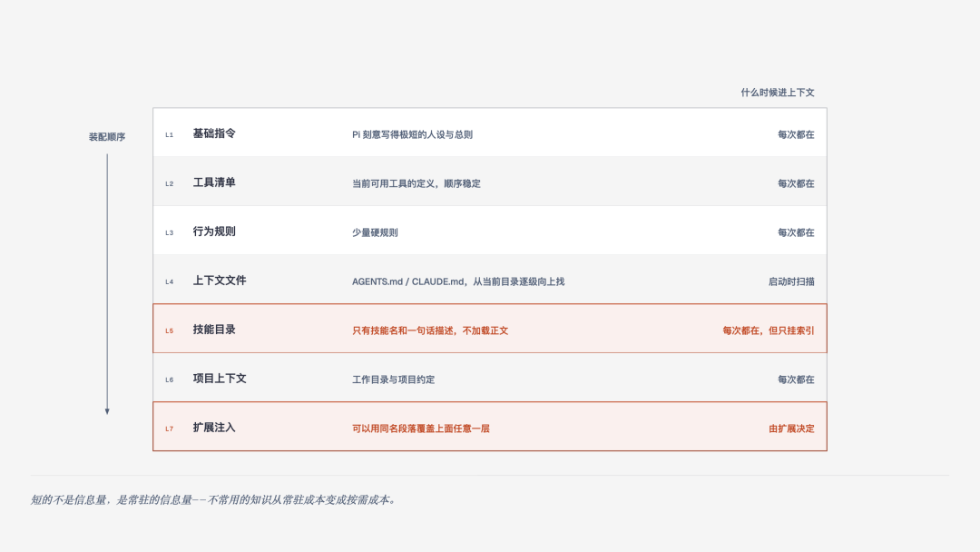Select the L3 level tag
This screenshot has height=552, width=980.
coord(170,232)
